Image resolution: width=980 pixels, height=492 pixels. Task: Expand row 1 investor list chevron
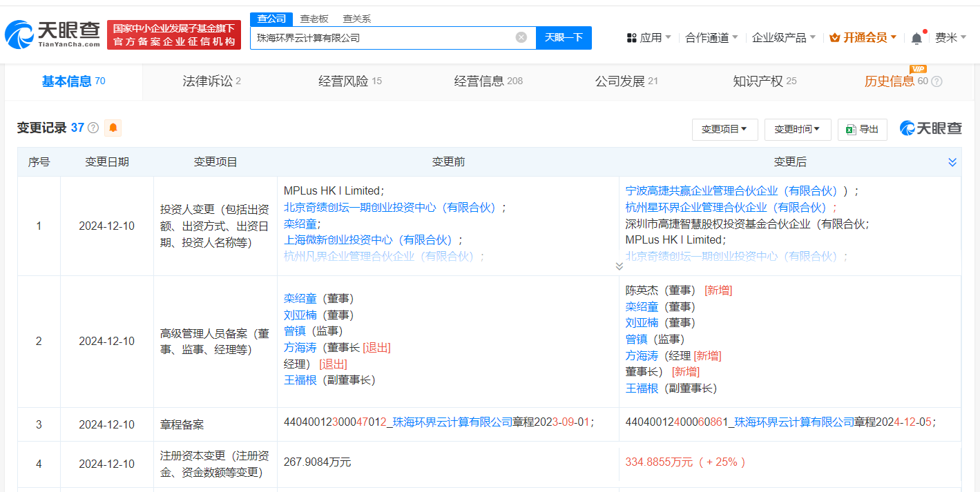pos(619,266)
